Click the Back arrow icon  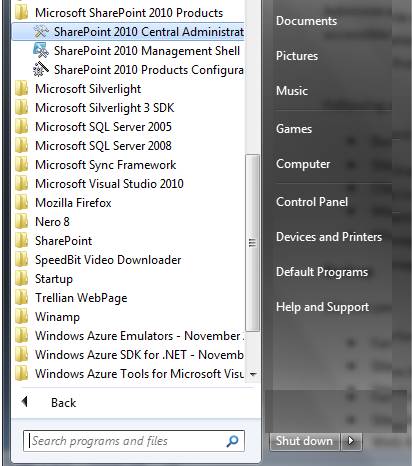24,401
